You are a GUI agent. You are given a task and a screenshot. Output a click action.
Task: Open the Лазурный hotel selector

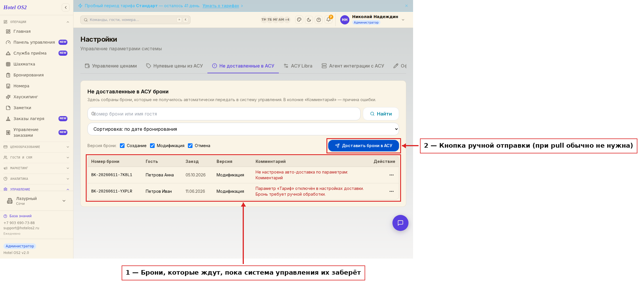tap(36, 201)
